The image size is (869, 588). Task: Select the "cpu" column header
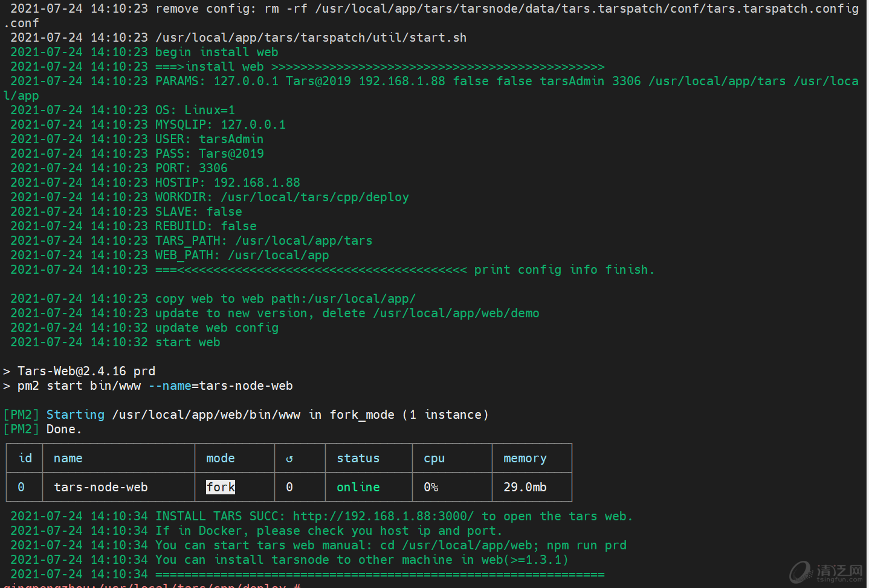[434, 459]
